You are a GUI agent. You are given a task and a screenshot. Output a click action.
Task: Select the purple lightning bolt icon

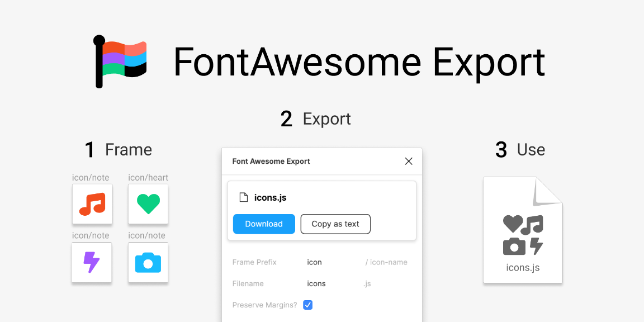(x=92, y=262)
